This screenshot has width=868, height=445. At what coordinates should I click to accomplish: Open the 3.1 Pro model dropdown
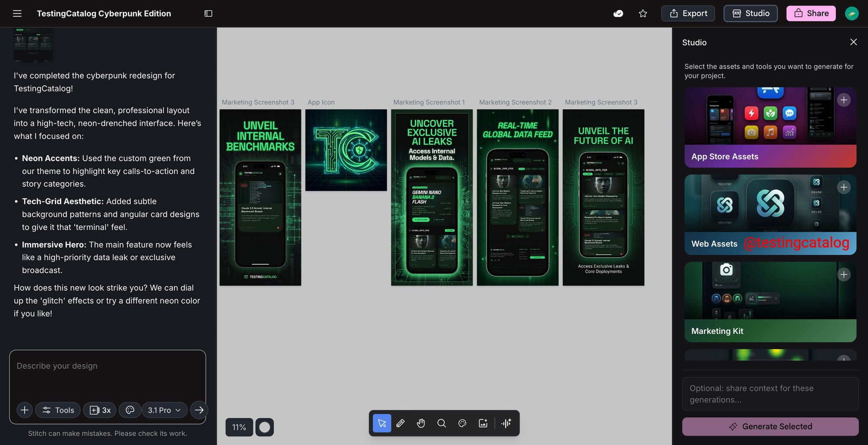[x=164, y=410]
